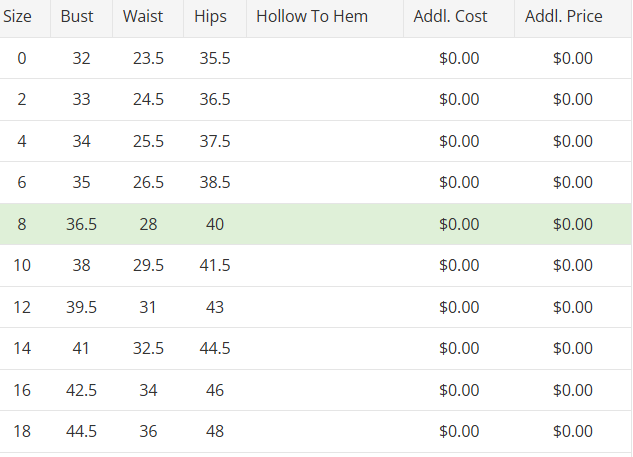This screenshot has width=633, height=457.
Task: Click the Size column header
Action: (18, 17)
